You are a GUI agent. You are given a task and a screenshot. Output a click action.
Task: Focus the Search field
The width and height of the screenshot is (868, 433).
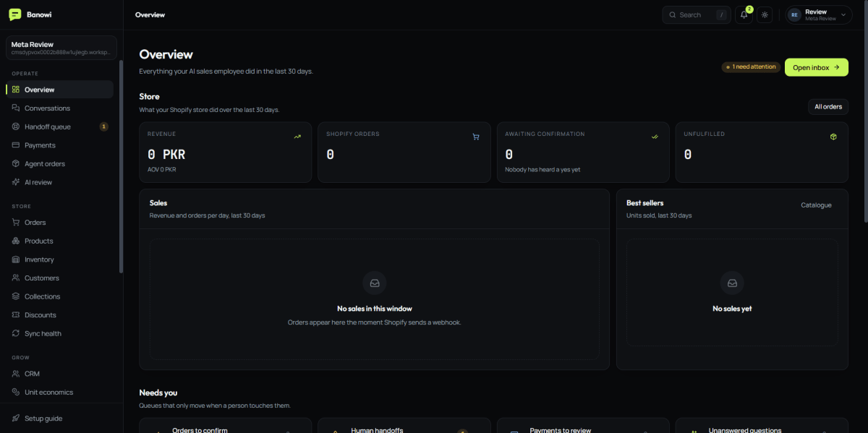(697, 14)
